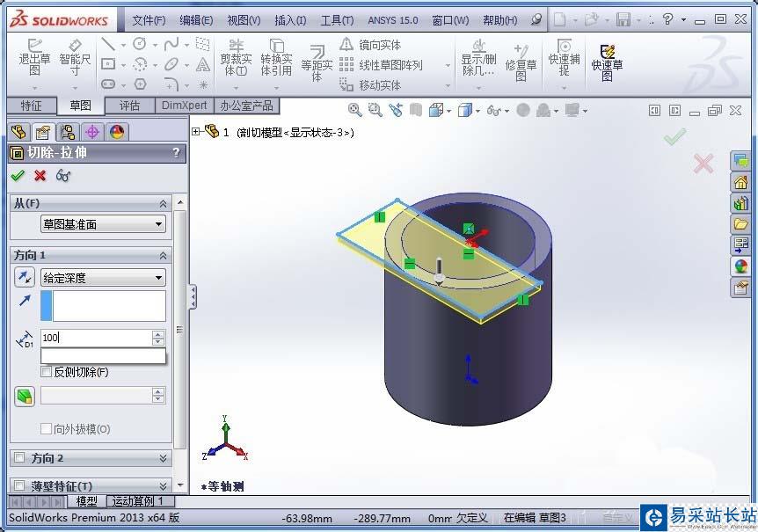Open the 插入(I) menu
This screenshot has width=758, height=532.
(290, 20)
